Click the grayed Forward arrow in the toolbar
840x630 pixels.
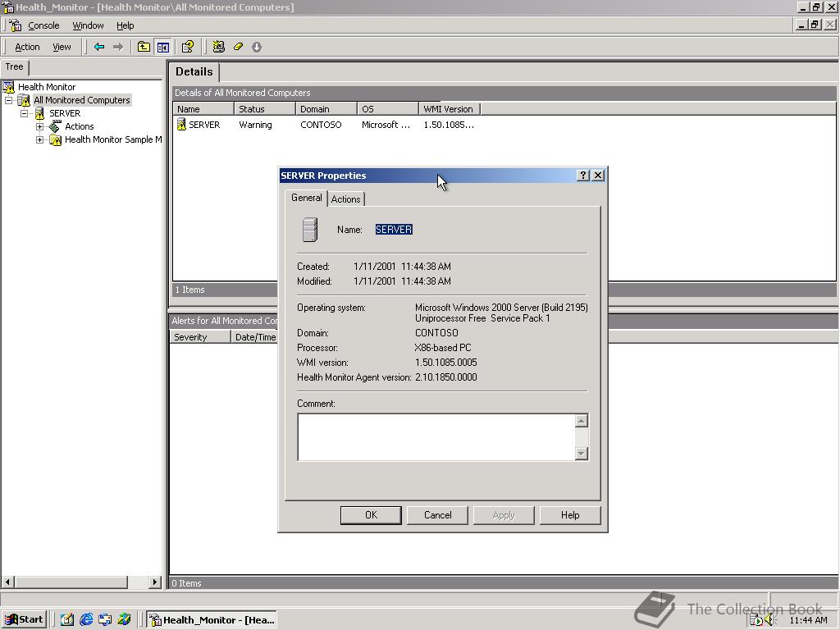click(118, 47)
